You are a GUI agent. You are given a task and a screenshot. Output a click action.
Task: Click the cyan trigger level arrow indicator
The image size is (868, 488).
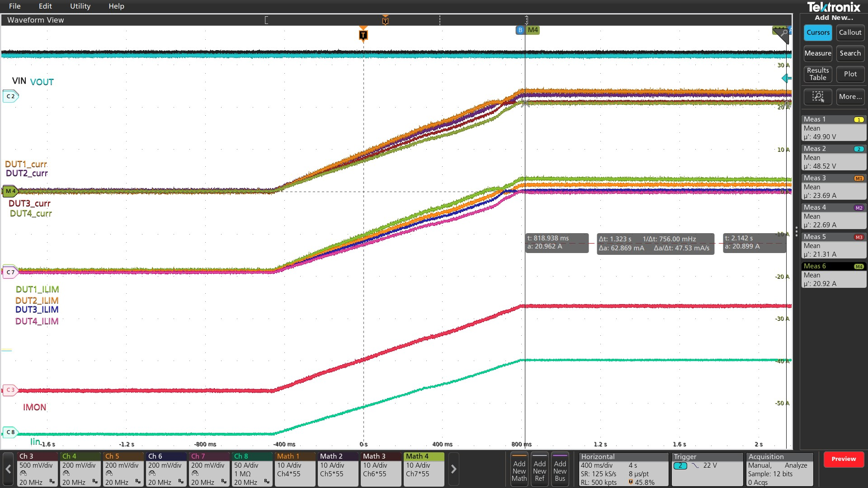786,78
